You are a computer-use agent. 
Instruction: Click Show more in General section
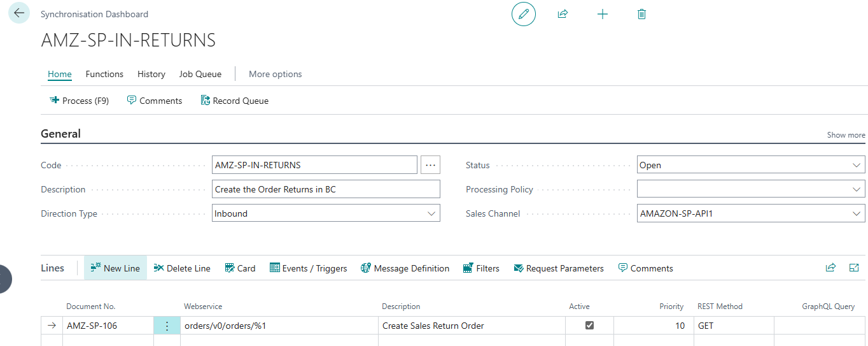846,134
